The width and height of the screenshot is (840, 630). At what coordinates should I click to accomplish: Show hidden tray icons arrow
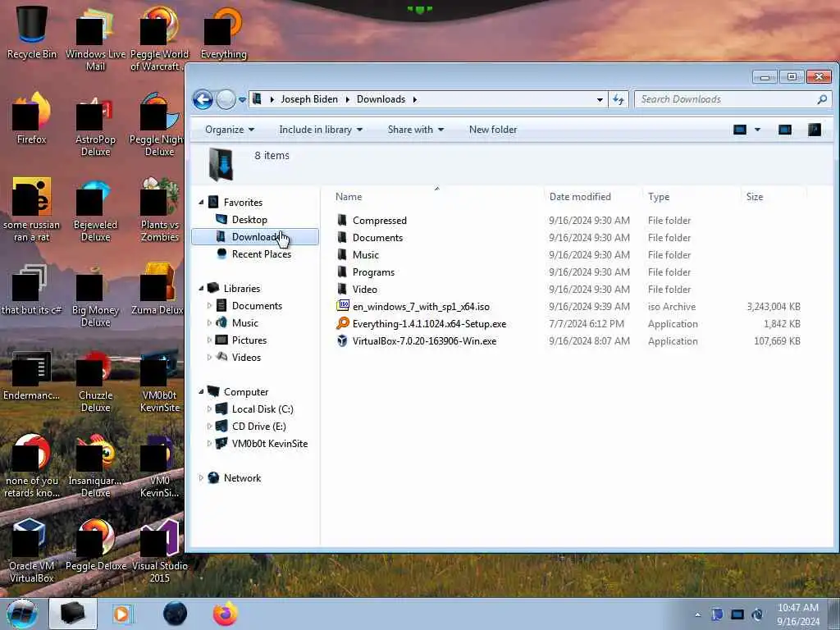click(697, 615)
